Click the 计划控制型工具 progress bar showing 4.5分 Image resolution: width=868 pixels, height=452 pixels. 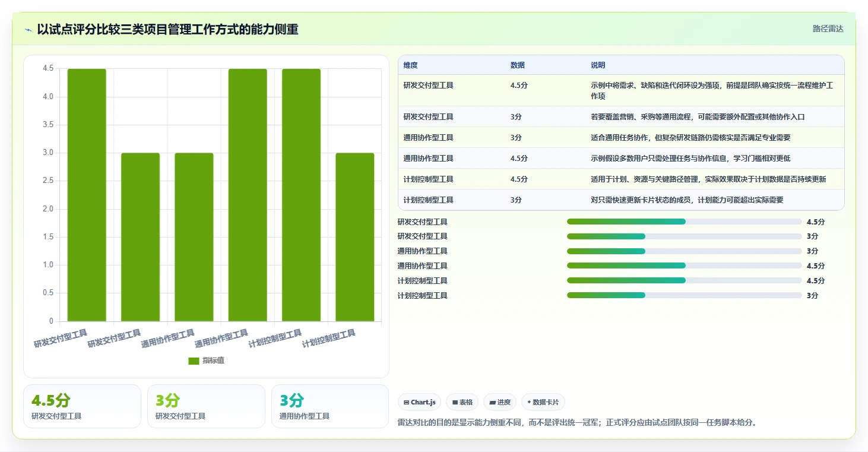coord(685,280)
